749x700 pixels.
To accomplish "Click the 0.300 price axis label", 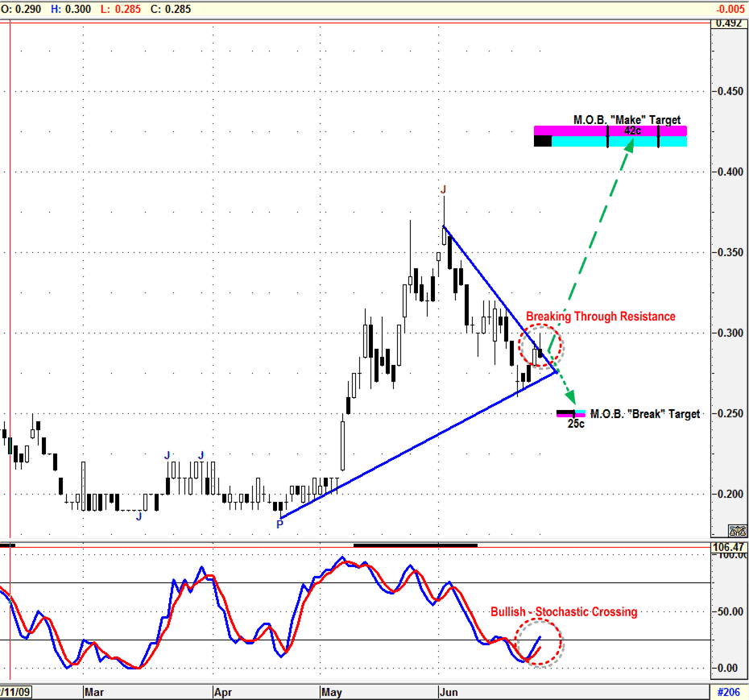I will click(730, 333).
